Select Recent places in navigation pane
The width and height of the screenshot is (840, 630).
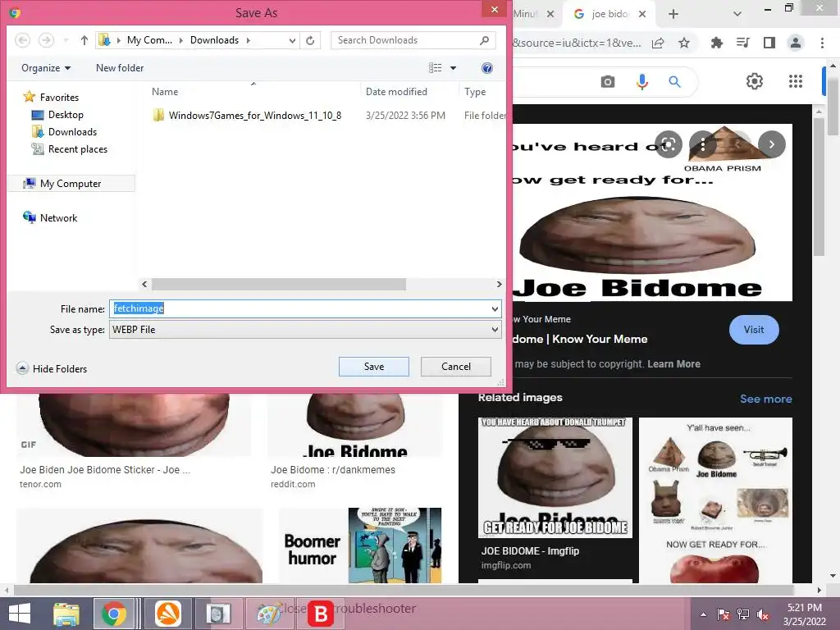click(x=70, y=149)
